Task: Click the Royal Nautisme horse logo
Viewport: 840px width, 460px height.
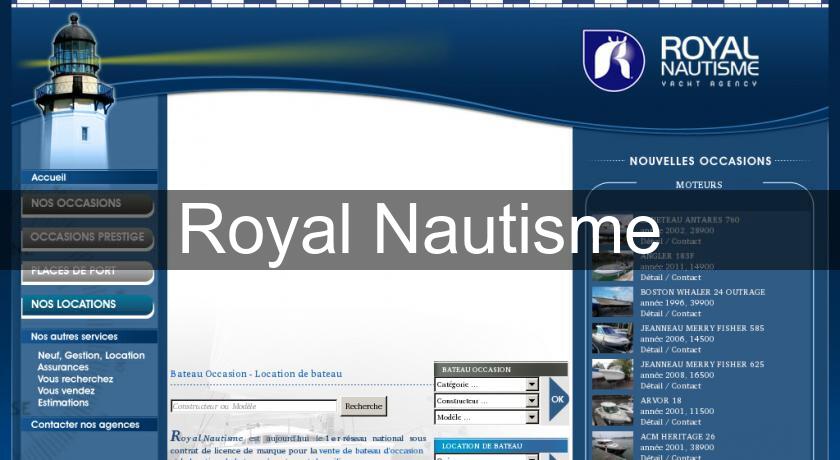Action: click(x=613, y=61)
